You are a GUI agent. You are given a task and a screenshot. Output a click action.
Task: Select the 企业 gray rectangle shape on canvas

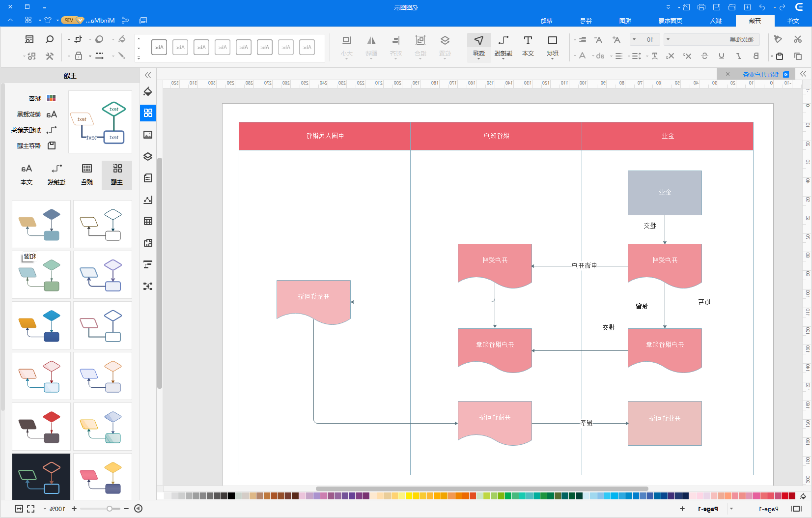(665, 193)
